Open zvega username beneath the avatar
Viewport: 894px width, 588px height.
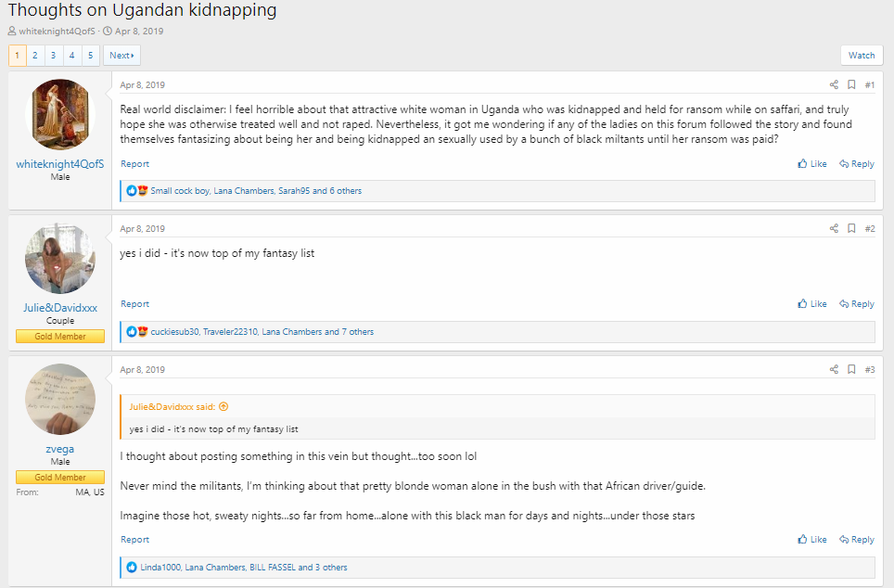coord(60,449)
